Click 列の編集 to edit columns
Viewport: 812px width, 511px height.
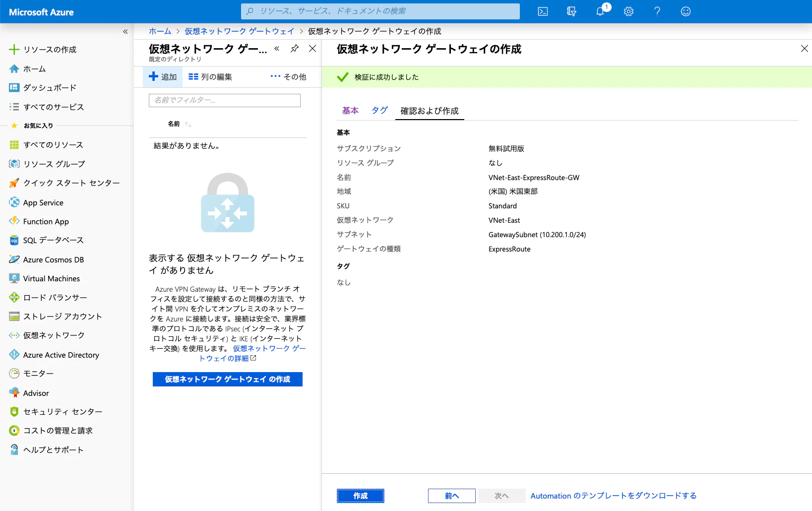click(x=210, y=77)
